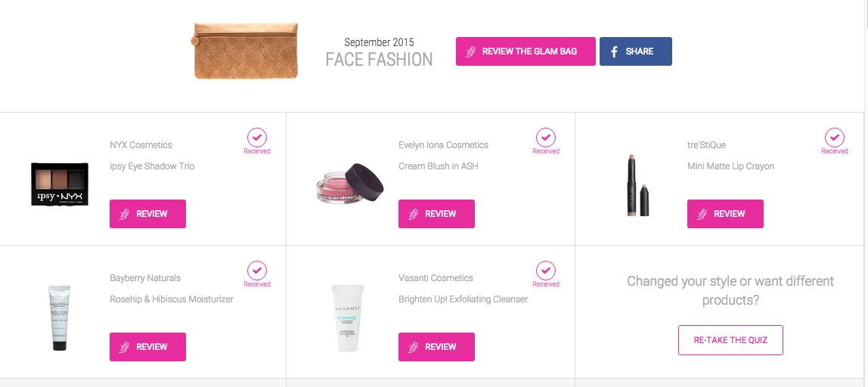868x387 pixels.
Task: Review the Mini Matte Lip Crayon
Action: (725, 214)
